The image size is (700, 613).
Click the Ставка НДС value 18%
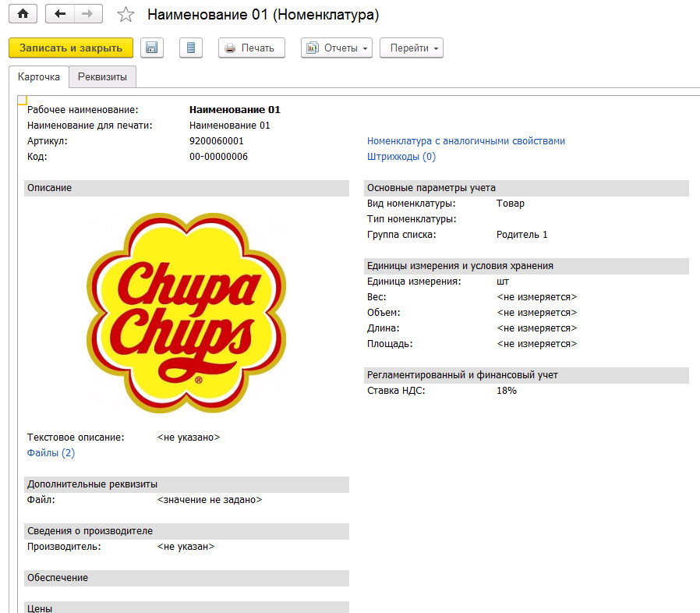[506, 391]
